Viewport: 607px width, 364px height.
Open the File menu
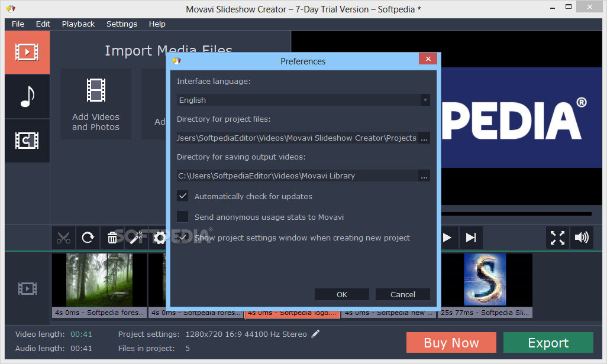click(x=18, y=24)
